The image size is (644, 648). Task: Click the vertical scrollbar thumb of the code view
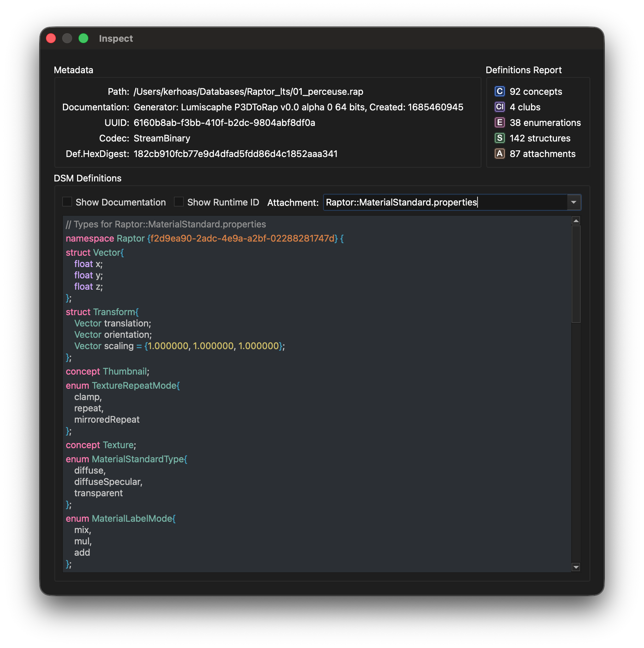(576, 274)
